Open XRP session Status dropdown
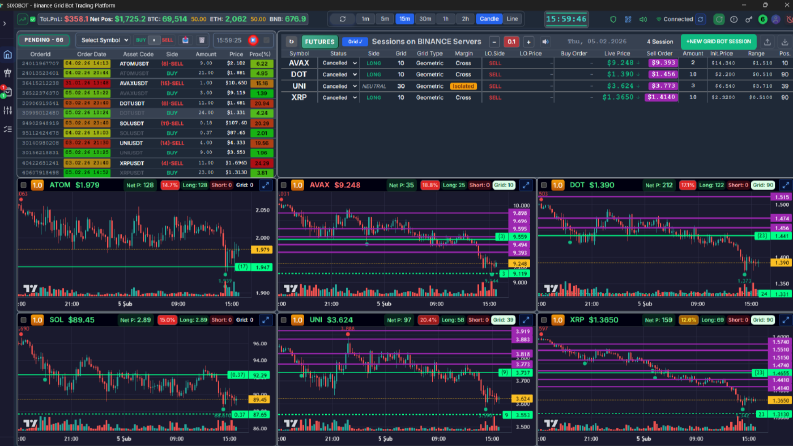 coord(339,98)
